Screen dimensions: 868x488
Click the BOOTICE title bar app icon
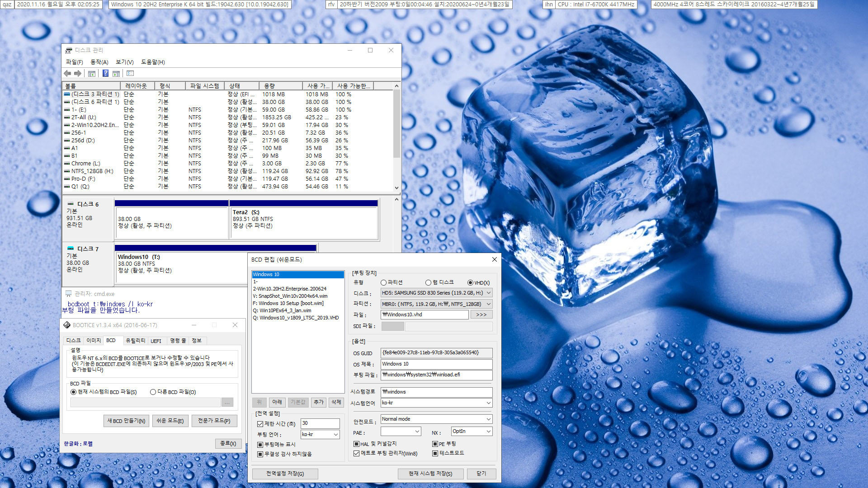point(67,325)
